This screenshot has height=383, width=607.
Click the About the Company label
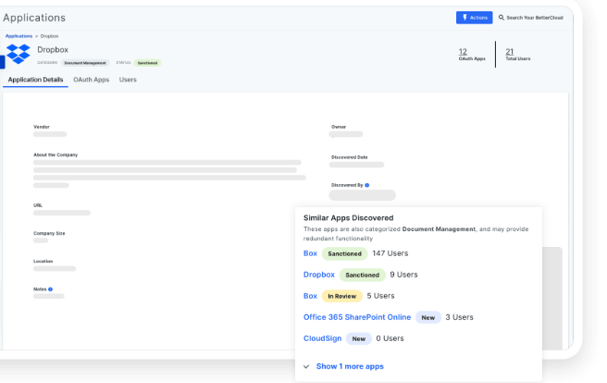[55, 155]
